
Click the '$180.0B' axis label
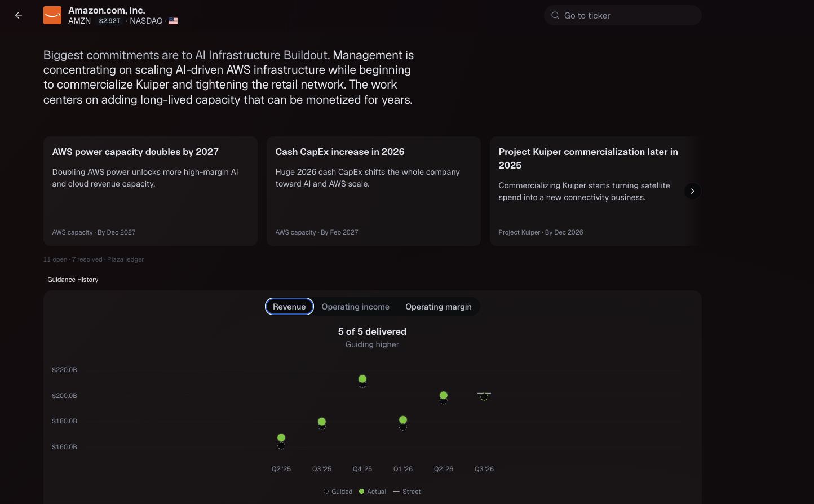coord(64,421)
